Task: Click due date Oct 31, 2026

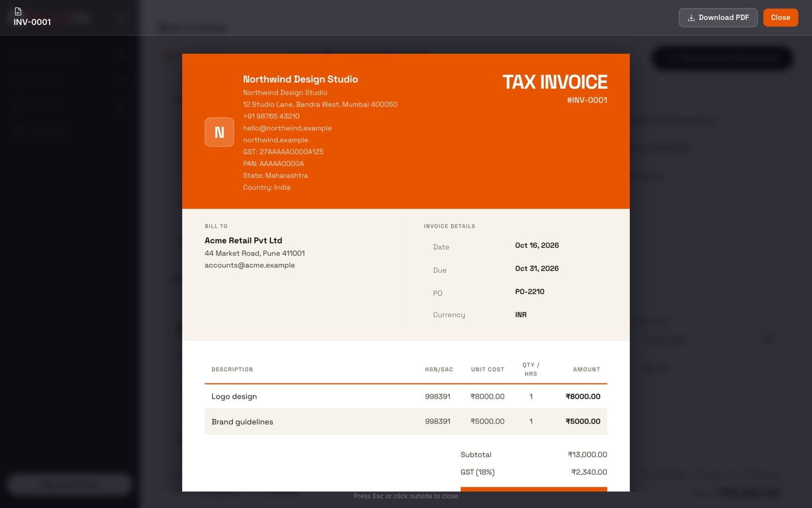Action: [x=537, y=268]
